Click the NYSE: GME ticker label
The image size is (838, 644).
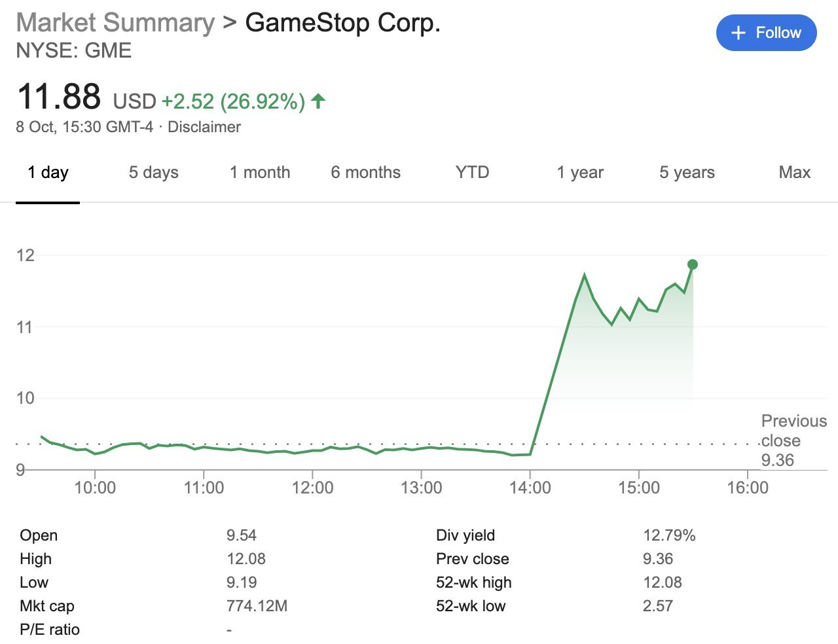pyautogui.click(x=74, y=50)
